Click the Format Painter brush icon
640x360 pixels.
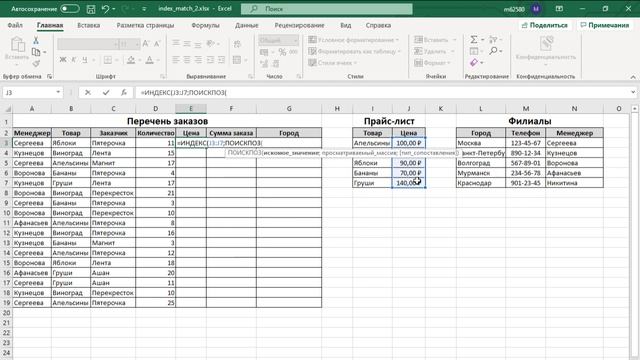click(36, 63)
